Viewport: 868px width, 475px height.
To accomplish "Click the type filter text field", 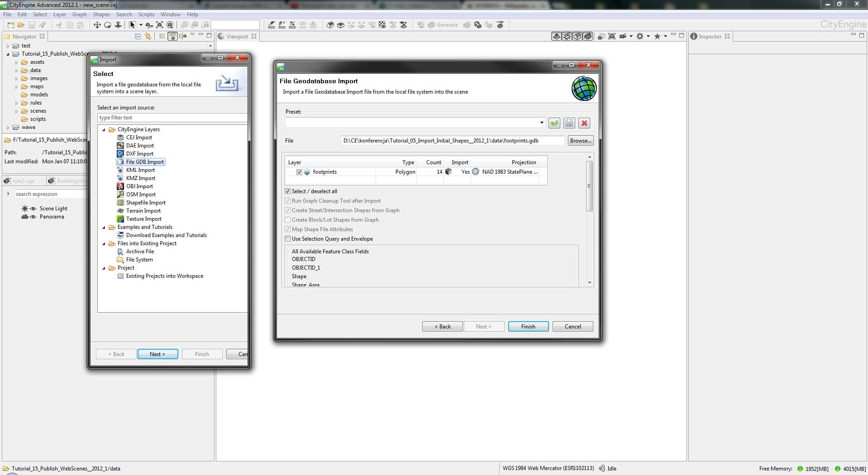I will click(x=172, y=118).
